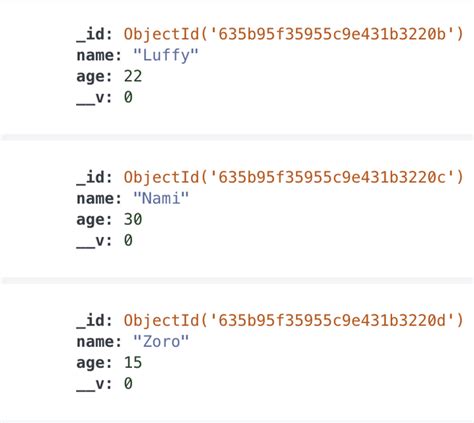Click Zoro's age value 15
This screenshot has width=474, height=423.
pyautogui.click(x=133, y=362)
